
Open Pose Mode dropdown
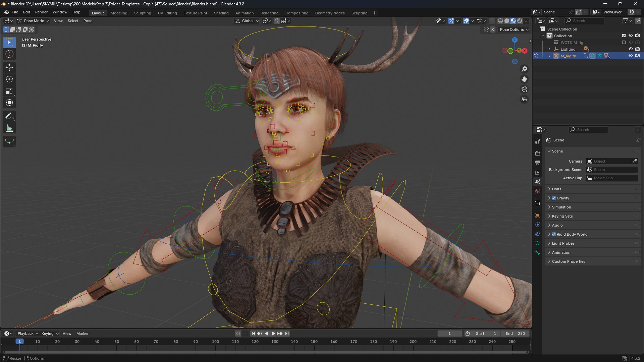coord(33,21)
